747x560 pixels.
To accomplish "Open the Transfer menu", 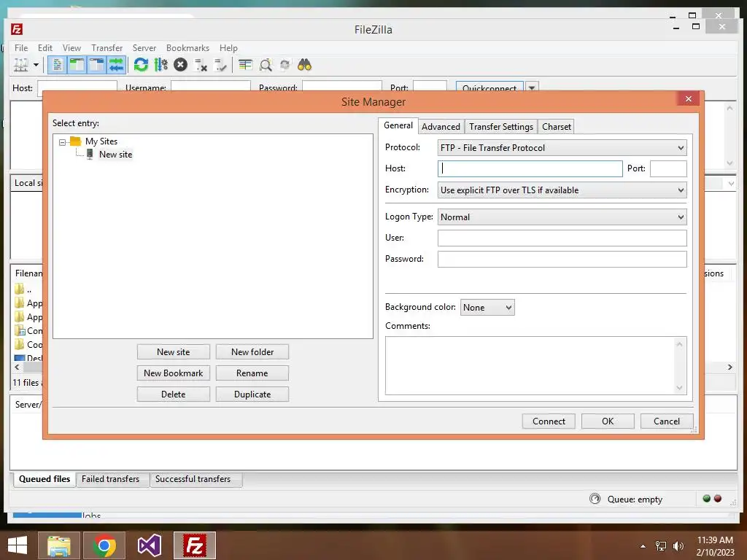I will 107,48.
